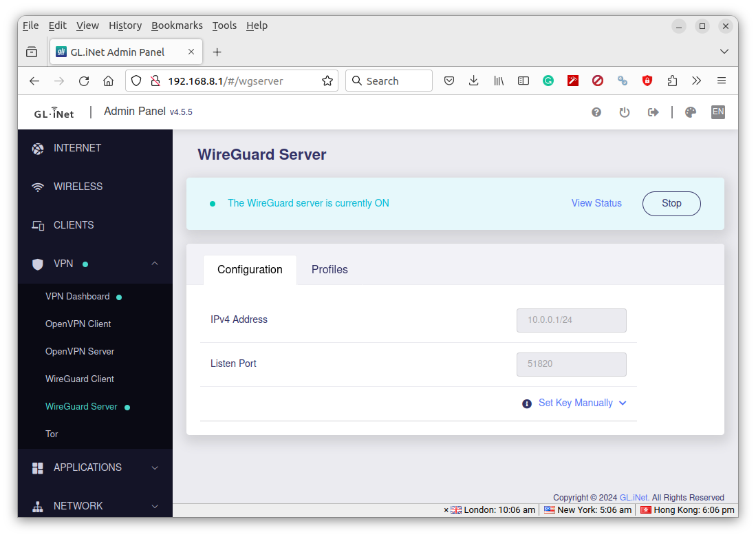Click the New York clock in status bar
Screen dimensions: 756x537
coord(587,510)
